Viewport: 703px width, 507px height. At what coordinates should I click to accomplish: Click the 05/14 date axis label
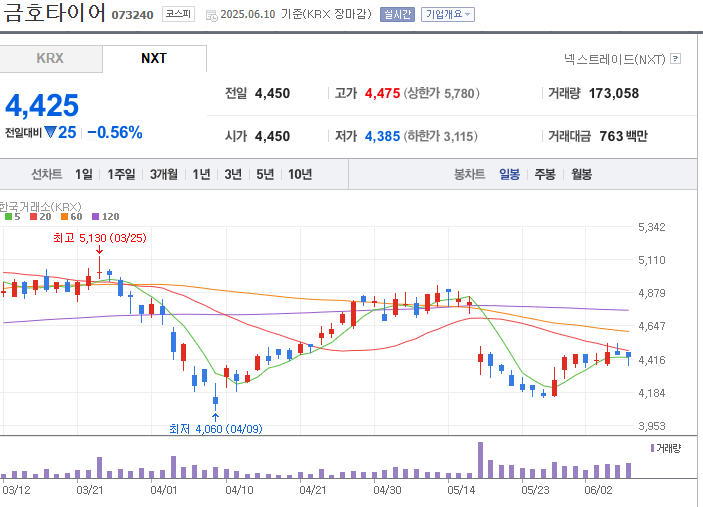tap(461, 490)
